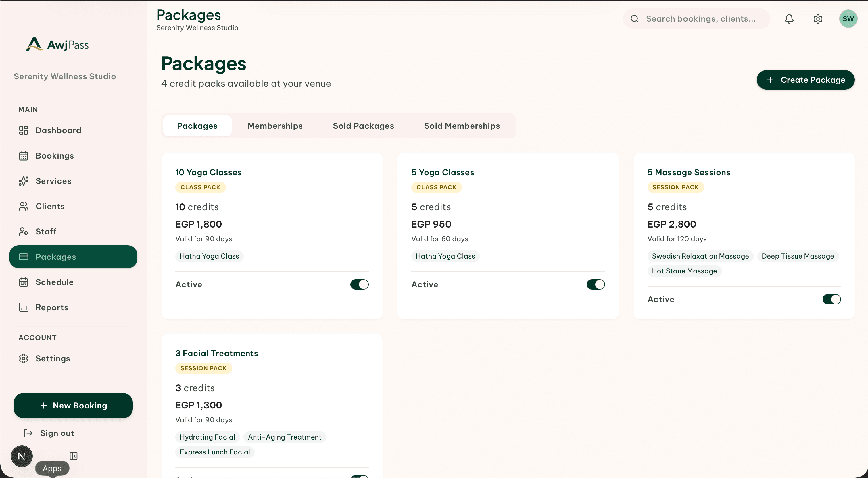Screen dimensions: 868x478
Task: Switch to the Packages tab
Action: point(197,126)
